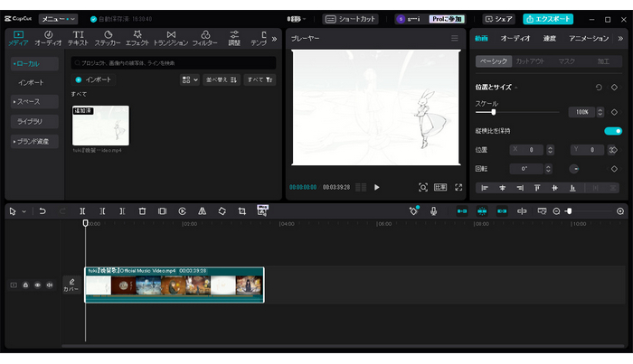Click the Reset position and size icon
The width and height of the screenshot is (633, 364).
click(599, 87)
